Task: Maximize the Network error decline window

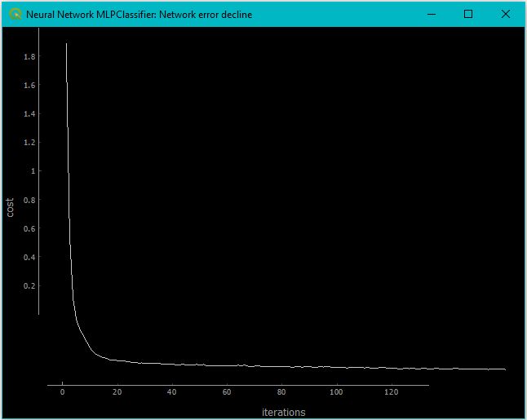Action: coord(468,14)
